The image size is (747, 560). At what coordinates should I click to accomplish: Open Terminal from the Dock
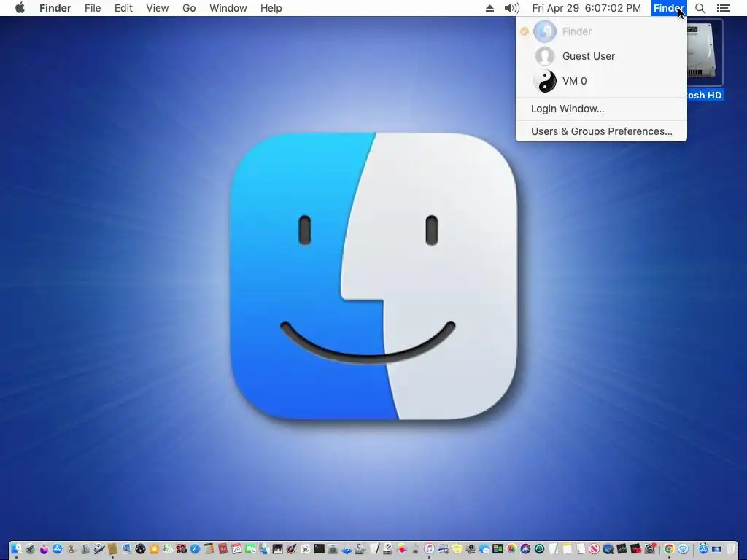click(319, 549)
